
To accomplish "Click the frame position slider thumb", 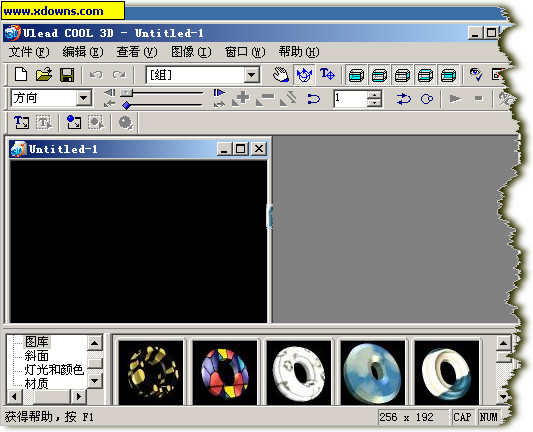I will tap(126, 92).
